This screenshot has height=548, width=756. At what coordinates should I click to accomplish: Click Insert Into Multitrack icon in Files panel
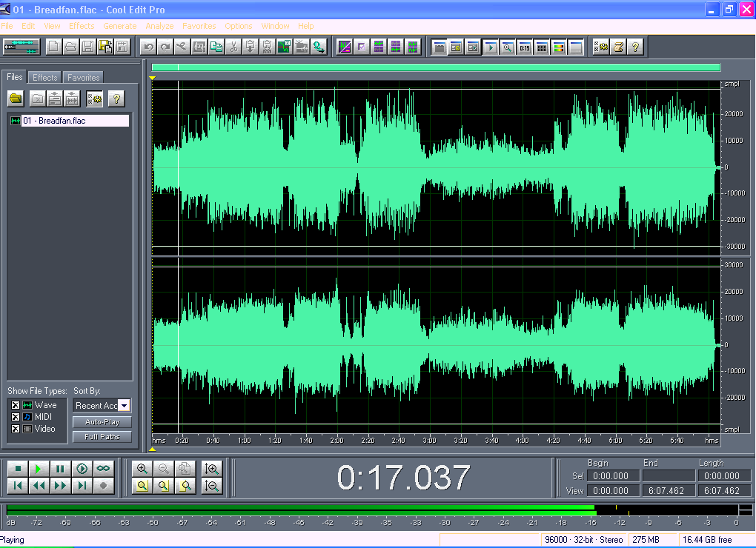tap(55, 98)
